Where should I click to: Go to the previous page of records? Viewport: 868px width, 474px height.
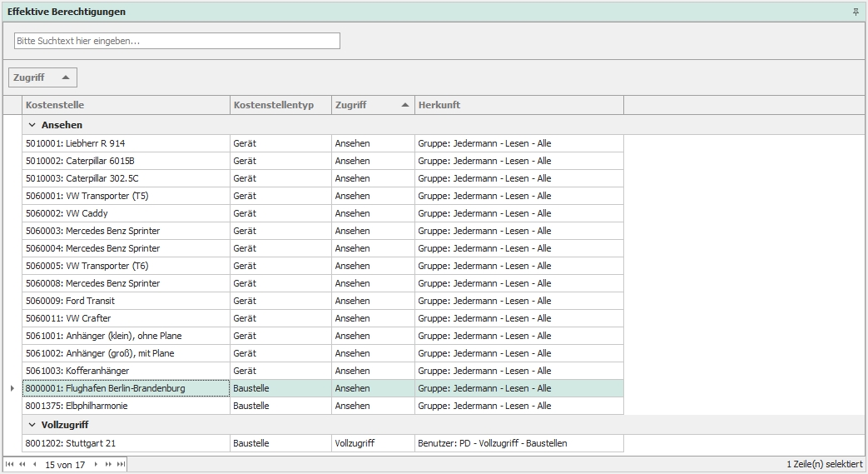point(22,465)
